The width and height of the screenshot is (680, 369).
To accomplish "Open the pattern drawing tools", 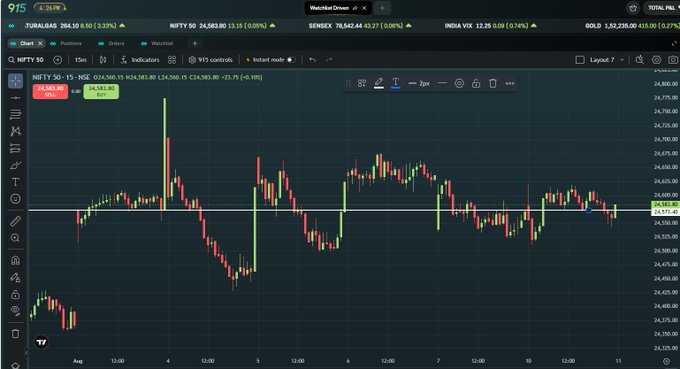I will [15, 131].
